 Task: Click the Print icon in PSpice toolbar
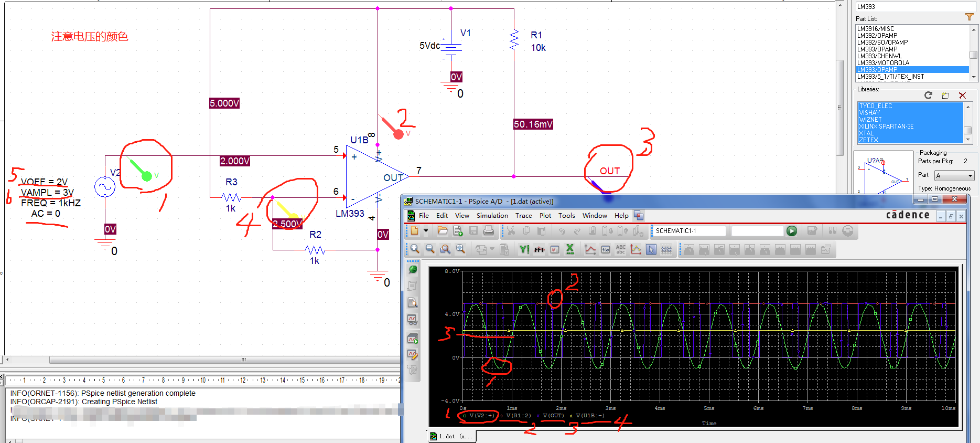pyautogui.click(x=489, y=231)
